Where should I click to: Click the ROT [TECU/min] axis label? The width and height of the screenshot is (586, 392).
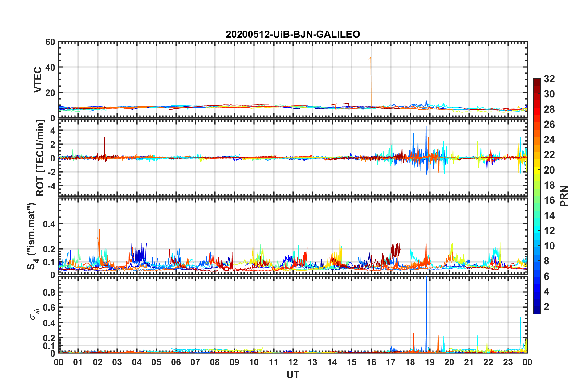click(40, 158)
